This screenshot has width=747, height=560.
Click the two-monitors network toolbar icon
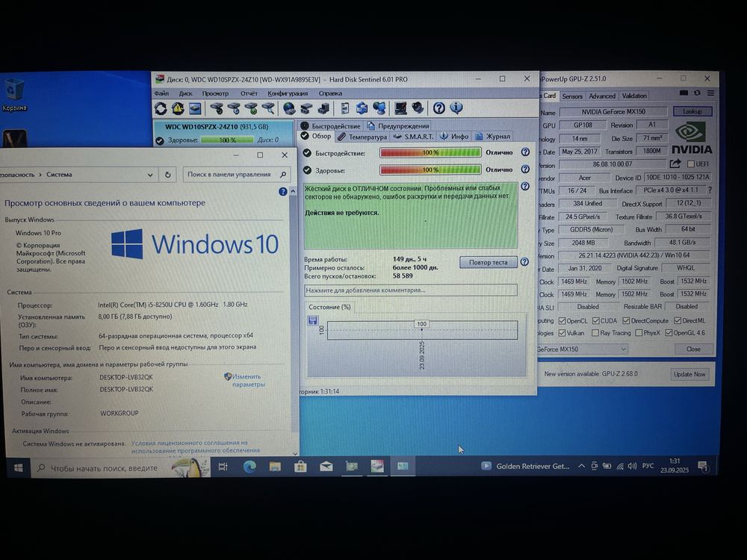[x=379, y=108]
